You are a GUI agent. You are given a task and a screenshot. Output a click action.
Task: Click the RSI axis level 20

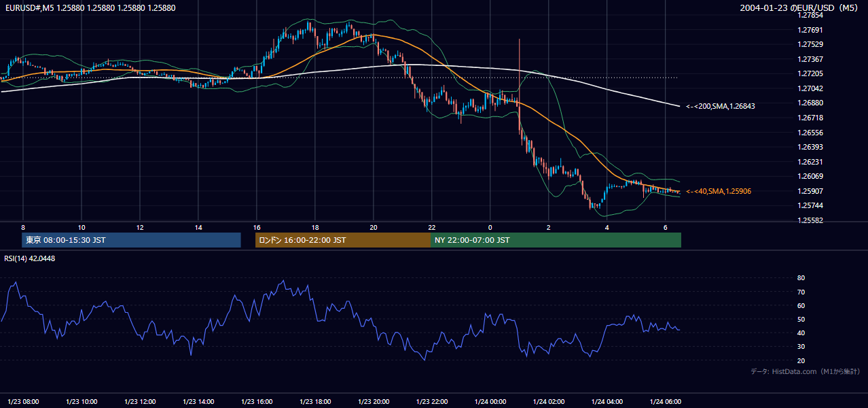pyautogui.click(x=801, y=360)
